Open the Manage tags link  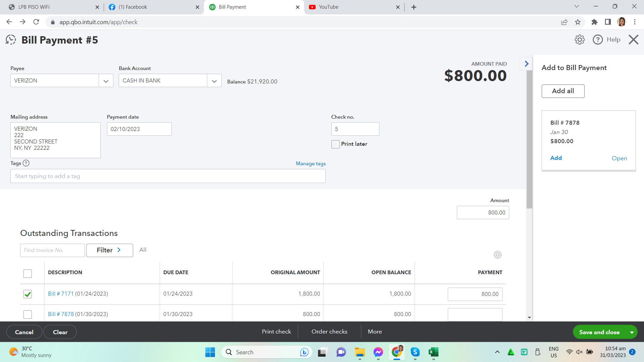tap(311, 164)
